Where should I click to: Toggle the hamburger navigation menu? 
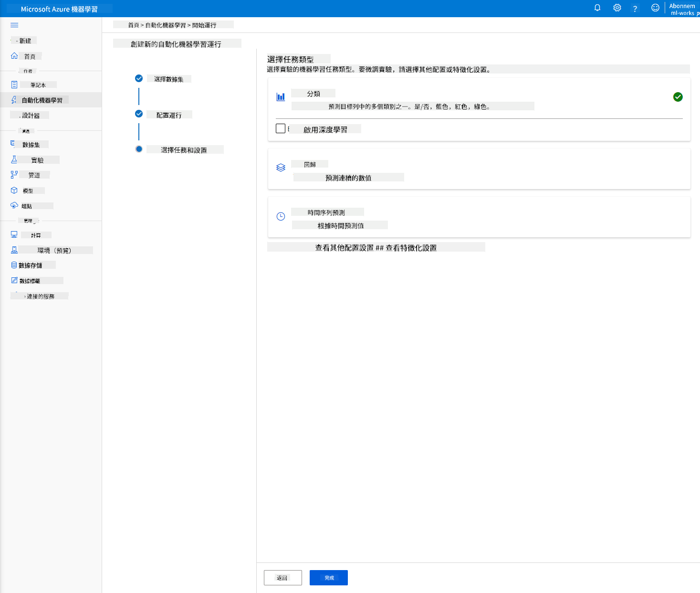coord(14,25)
